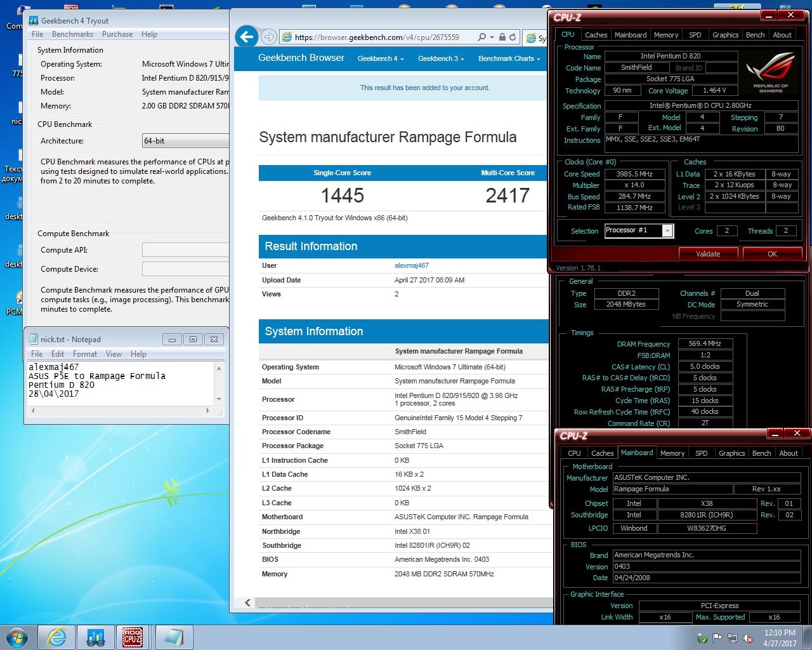Click the search magnifier in address bar

[x=481, y=37]
